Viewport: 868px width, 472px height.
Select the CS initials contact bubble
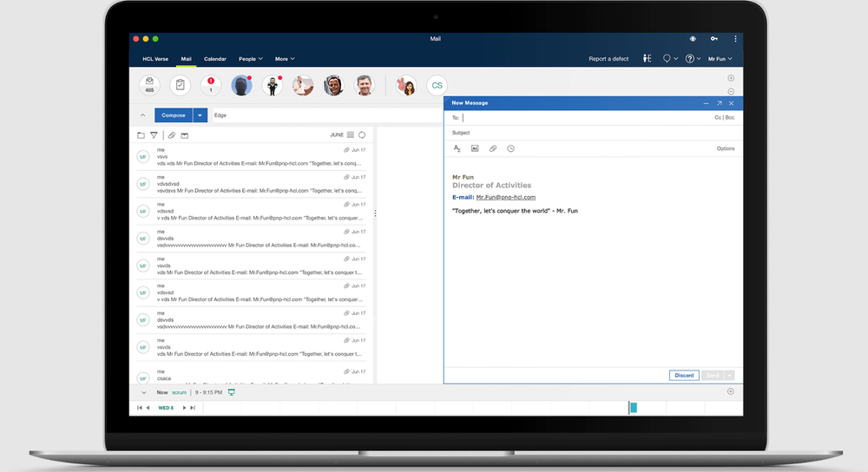(x=437, y=85)
